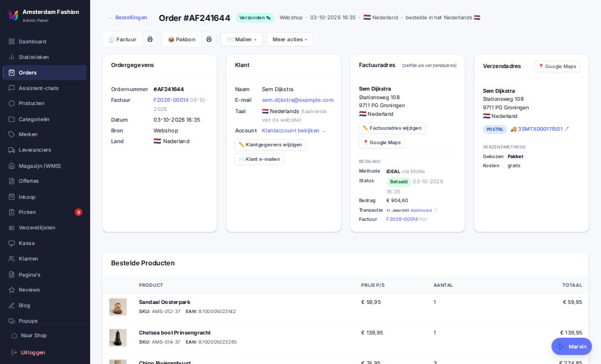601x364 pixels.
Task: Open Picken with 3 badge
Action: [45, 212]
